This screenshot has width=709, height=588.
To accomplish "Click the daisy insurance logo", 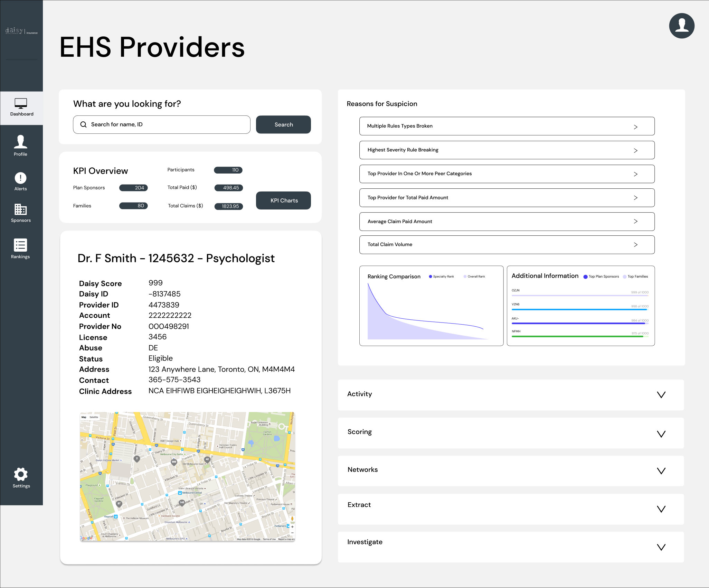I will pyautogui.click(x=21, y=31).
